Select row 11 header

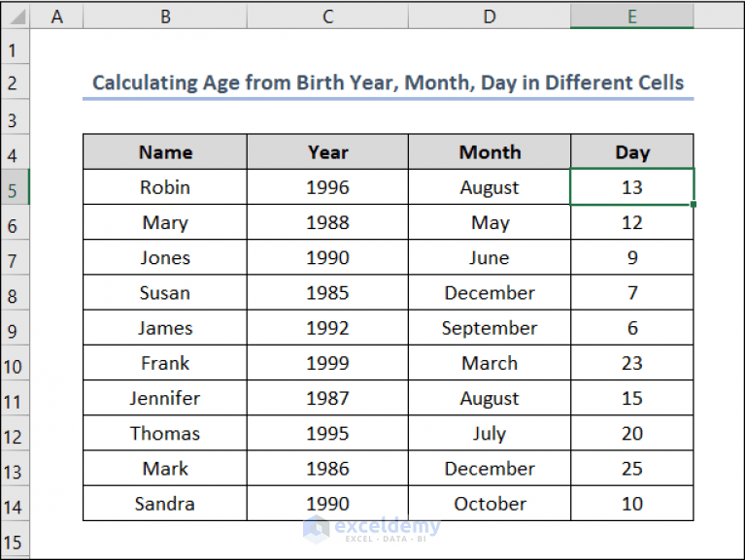click(15, 398)
